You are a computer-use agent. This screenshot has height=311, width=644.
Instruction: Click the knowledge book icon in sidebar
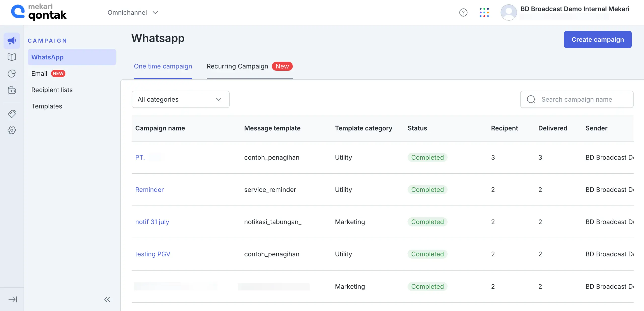pos(12,57)
